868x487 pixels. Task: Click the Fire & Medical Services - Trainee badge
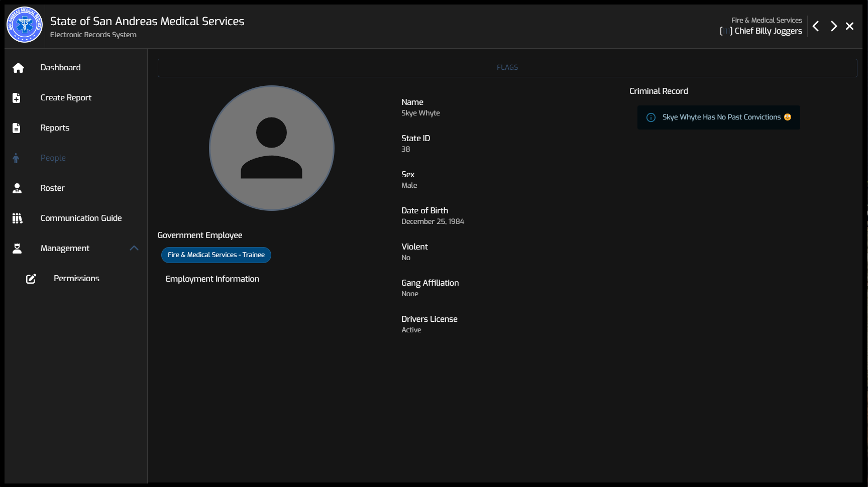tap(216, 255)
